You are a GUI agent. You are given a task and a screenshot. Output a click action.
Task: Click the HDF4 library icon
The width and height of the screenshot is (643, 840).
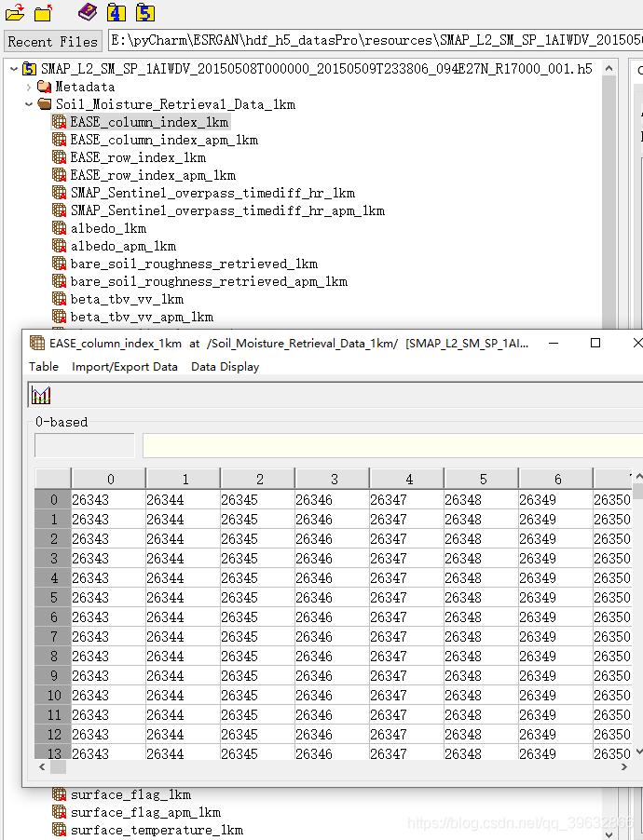coord(116,12)
